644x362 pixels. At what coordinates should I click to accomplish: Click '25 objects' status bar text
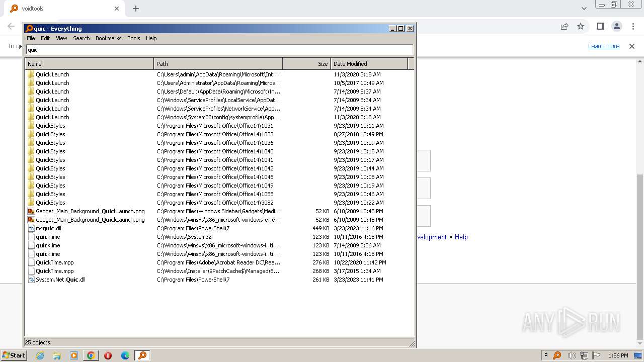point(38,342)
